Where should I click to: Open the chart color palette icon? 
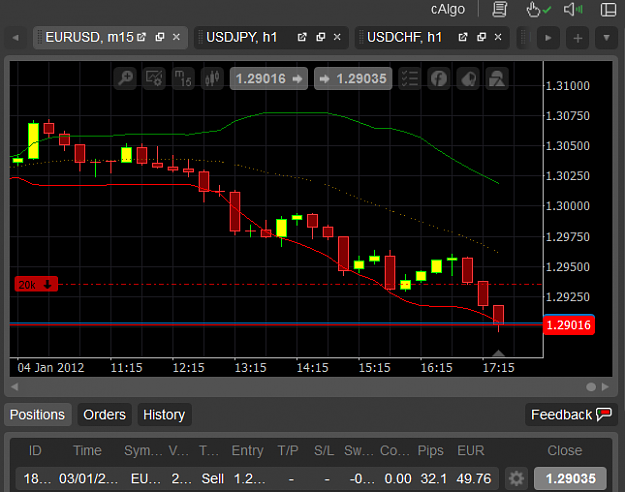tap(468, 78)
